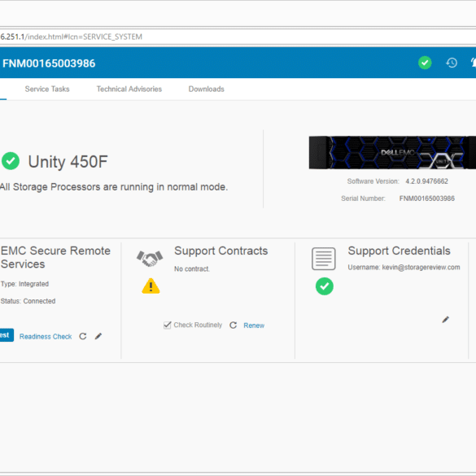Open the alerts bell icon in header
476x476 pixels.
474,63
